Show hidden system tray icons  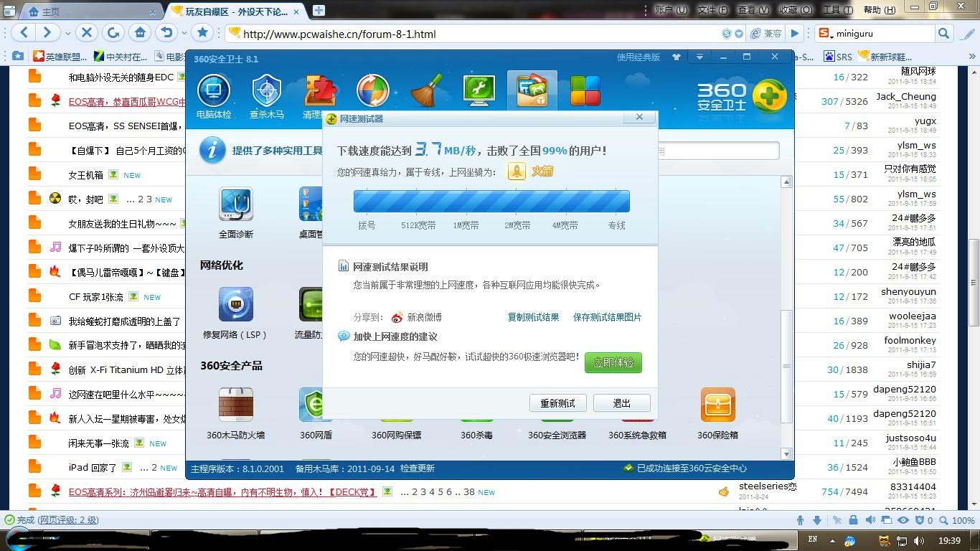(x=832, y=540)
